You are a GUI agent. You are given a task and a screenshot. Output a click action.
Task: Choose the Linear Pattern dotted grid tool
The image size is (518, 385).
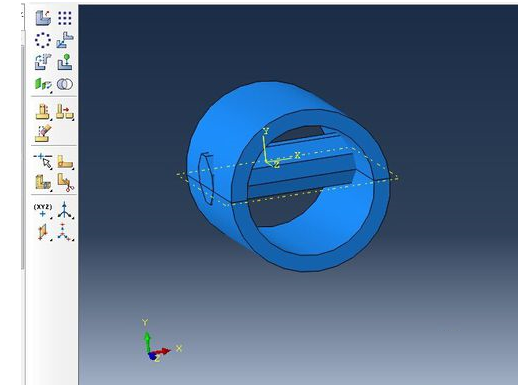(65, 18)
